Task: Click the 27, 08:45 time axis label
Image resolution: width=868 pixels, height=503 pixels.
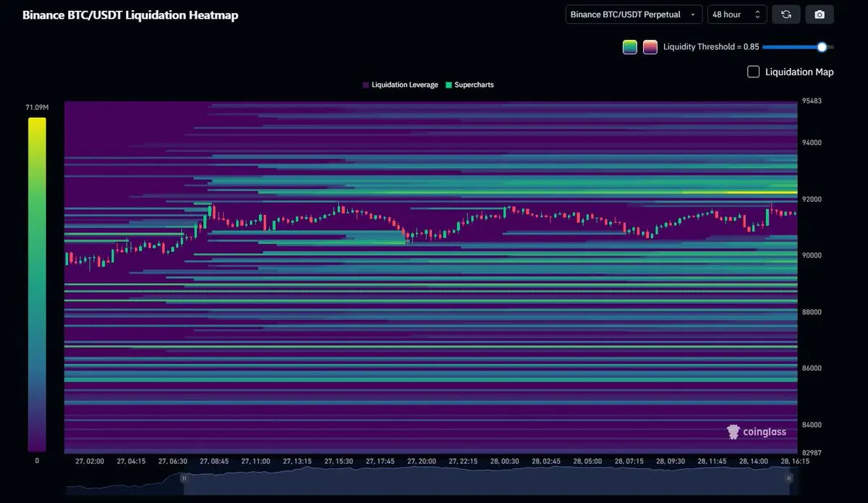Action: 214,461
